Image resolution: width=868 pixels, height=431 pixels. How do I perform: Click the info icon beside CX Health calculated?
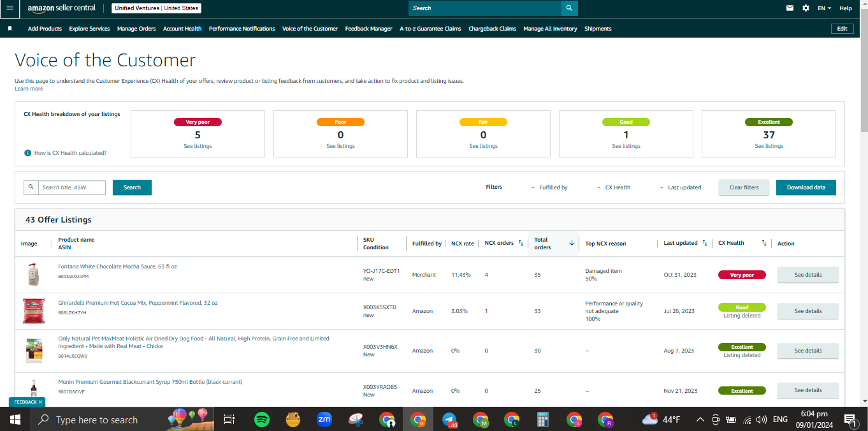(27, 153)
